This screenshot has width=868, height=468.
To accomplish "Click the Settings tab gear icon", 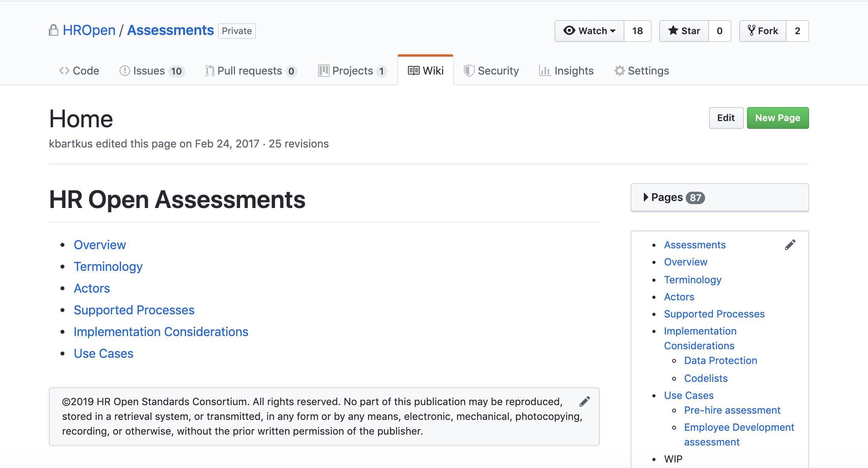I will tap(619, 71).
